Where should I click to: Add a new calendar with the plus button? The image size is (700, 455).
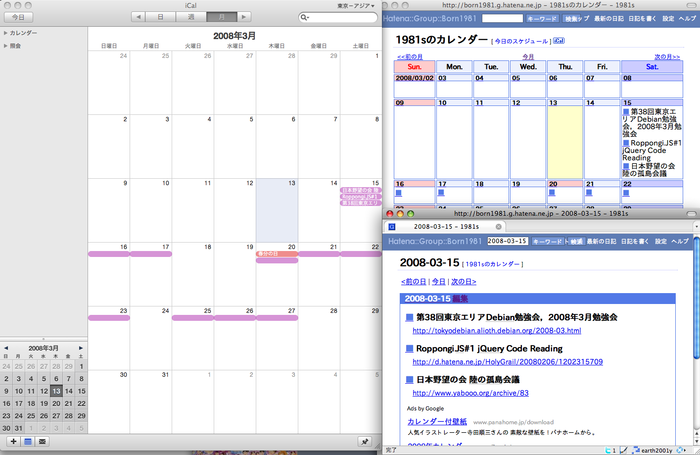(x=13, y=442)
